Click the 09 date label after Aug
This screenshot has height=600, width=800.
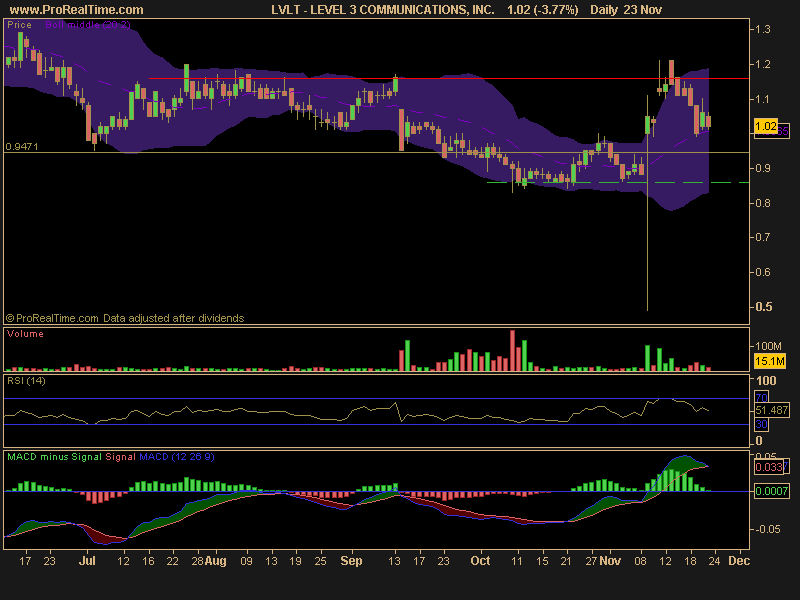click(x=246, y=561)
